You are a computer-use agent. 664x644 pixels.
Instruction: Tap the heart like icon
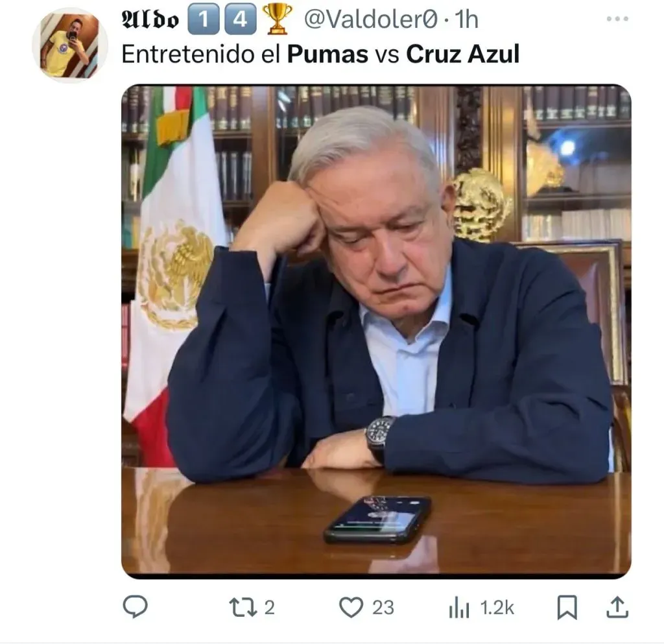[351, 607]
